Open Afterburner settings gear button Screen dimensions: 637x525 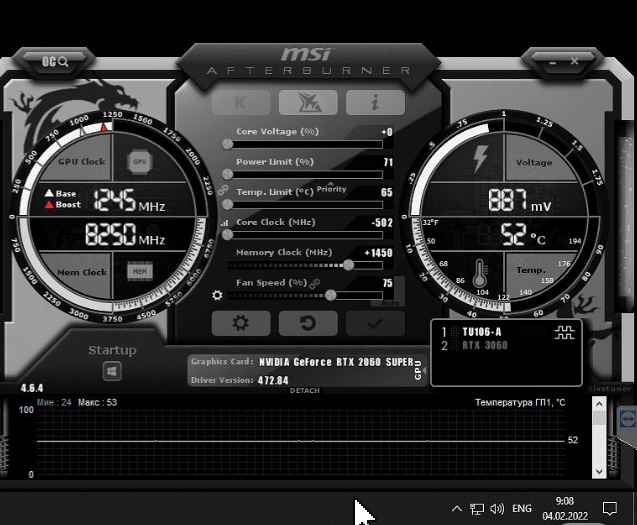click(241, 323)
